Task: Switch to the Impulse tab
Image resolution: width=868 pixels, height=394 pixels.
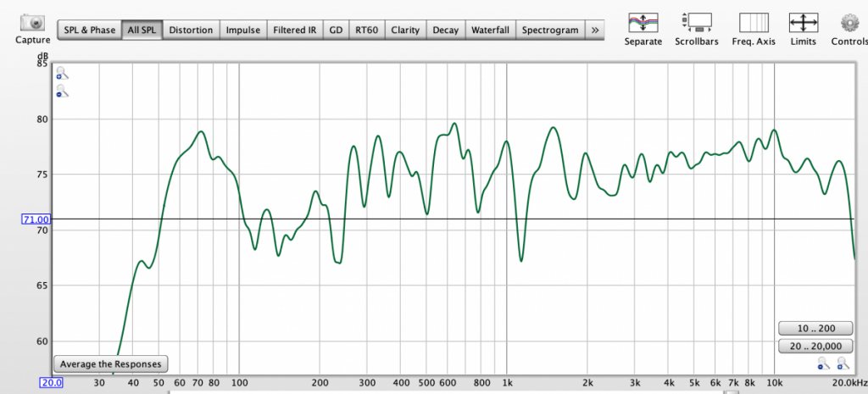Action: [x=243, y=30]
